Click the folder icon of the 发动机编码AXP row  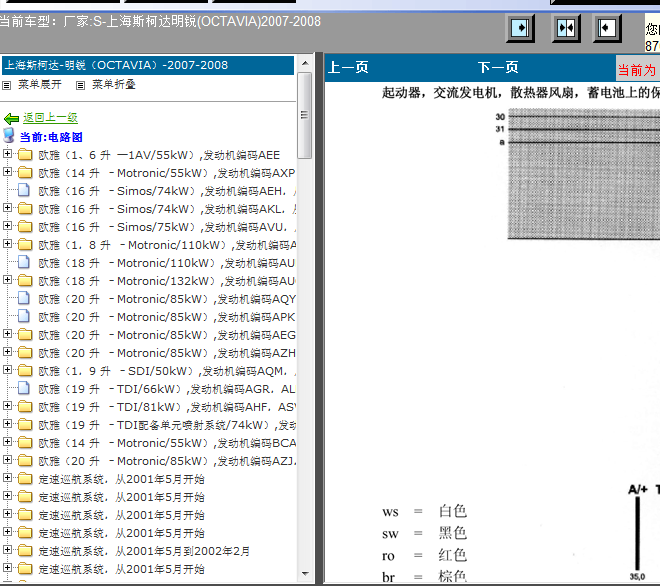click(25, 173)
